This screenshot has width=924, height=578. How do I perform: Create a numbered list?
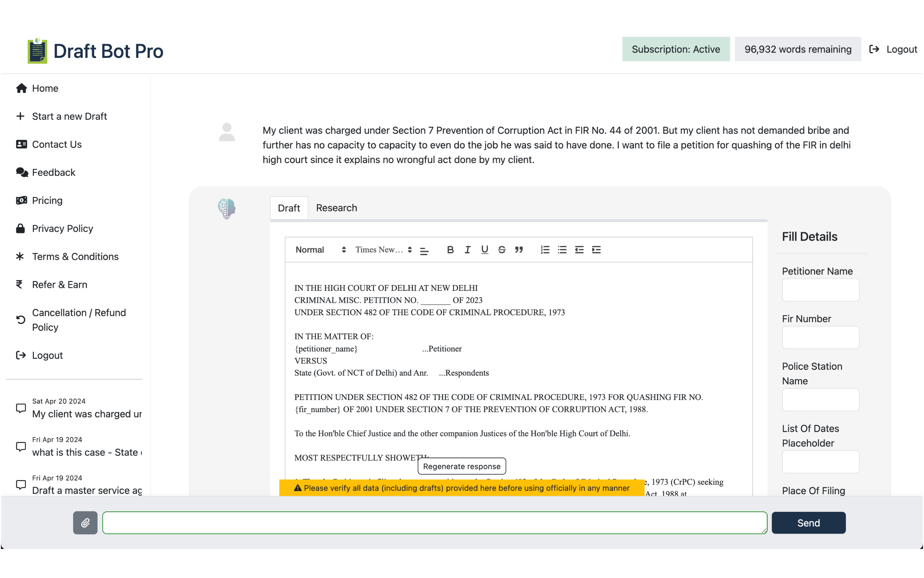[x=545, y=250]
